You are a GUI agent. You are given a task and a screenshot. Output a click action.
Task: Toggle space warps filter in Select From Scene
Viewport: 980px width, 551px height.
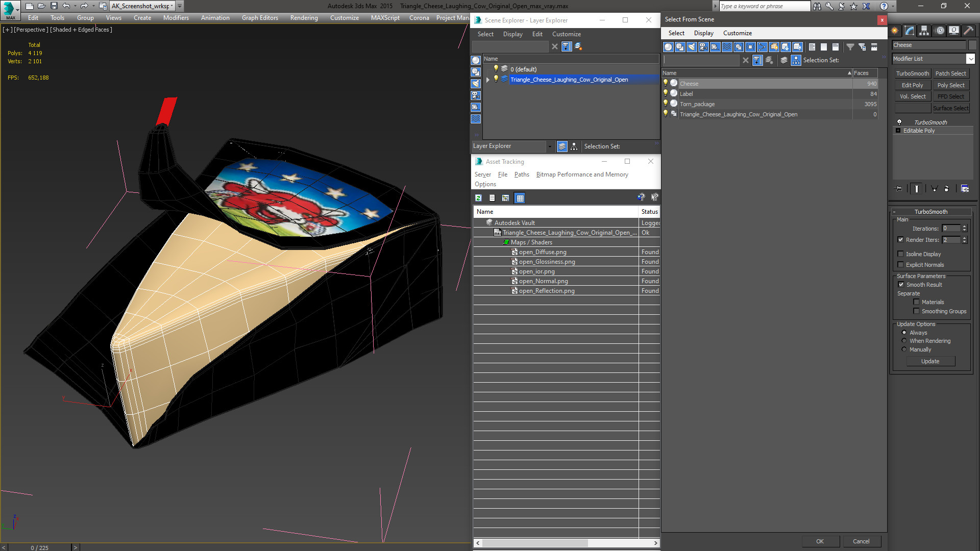coord(727,47)
